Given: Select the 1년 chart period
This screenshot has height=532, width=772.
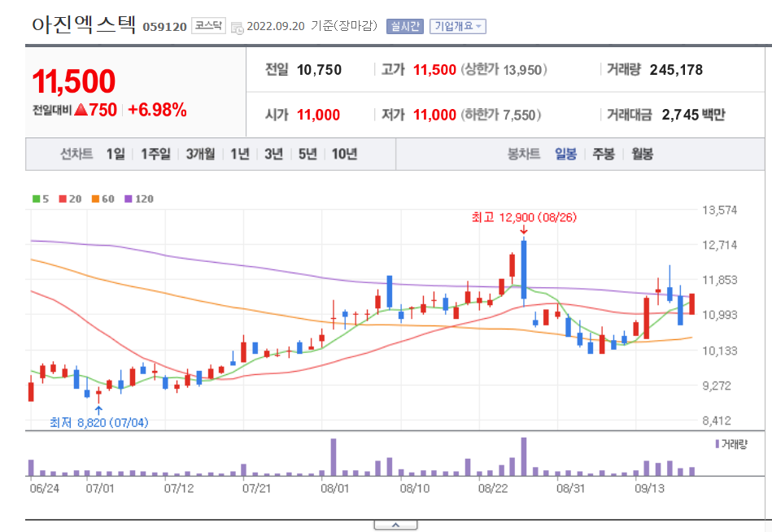Looking at the screenshot, I should pos(240,154).
